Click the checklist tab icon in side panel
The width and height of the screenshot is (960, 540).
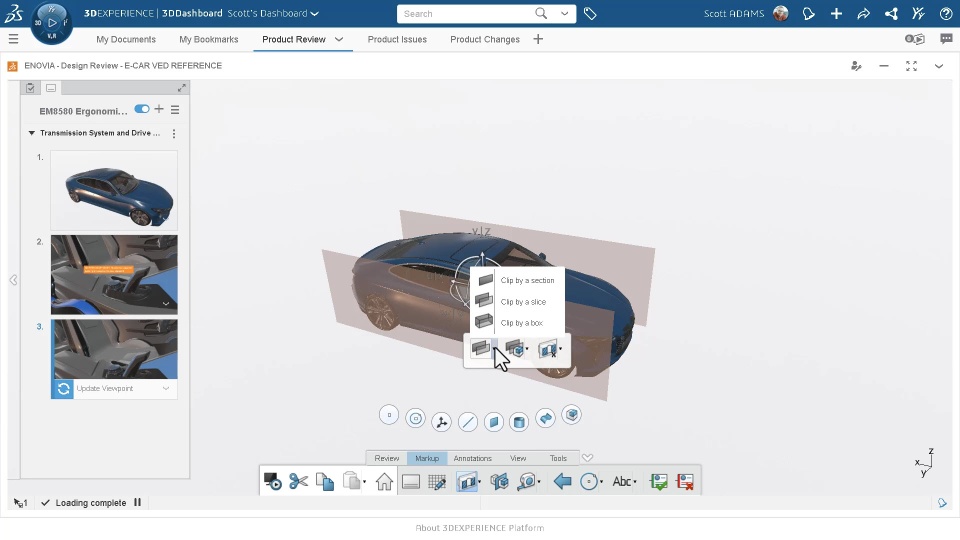[x=31, y=88]
